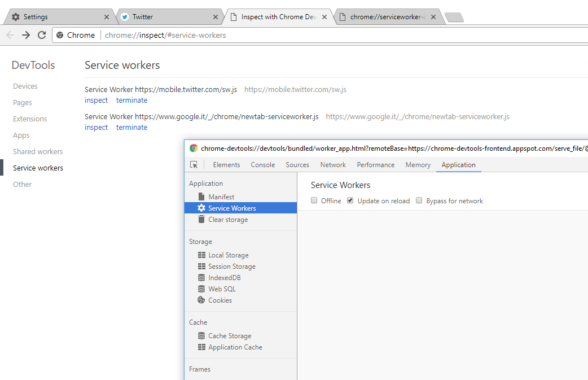The height and width of the screenshot is (380, 588).
Task: Switch to the Network tab in DevTools
Action: click(x=333, y=165)
